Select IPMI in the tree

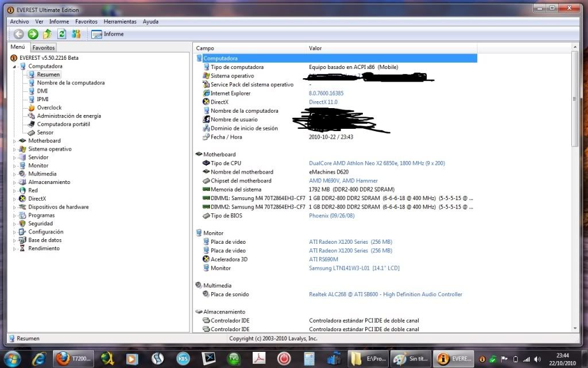[42, 99]
